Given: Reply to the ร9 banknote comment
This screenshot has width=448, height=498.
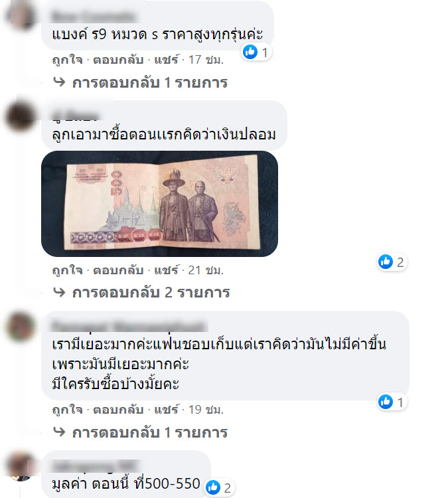Looking at the screenshot, I should click(118, 60).
